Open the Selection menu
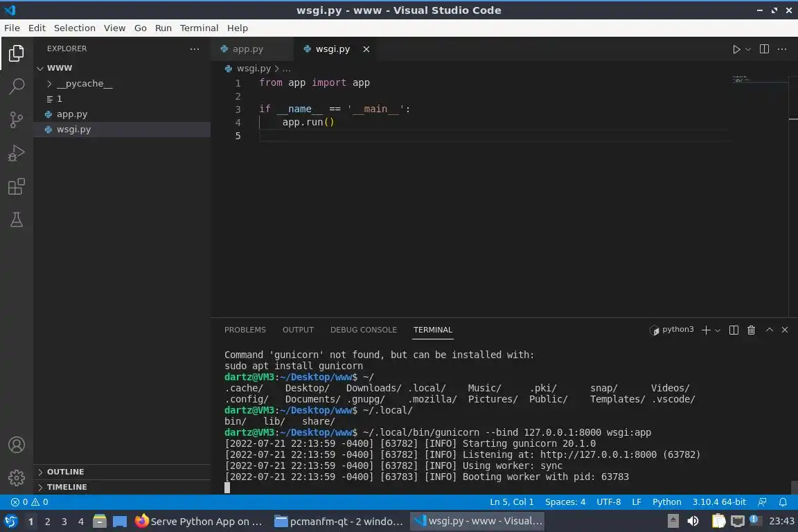Screen dimensions: 798x532 74,28
